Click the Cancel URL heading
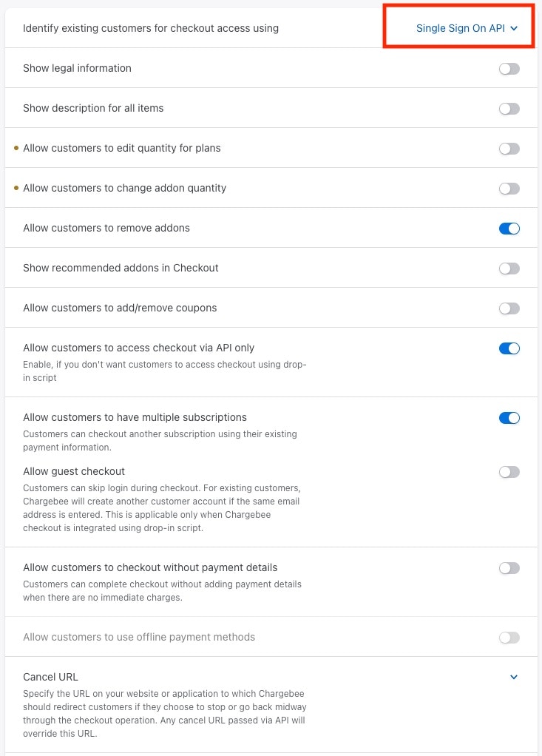 50,676
